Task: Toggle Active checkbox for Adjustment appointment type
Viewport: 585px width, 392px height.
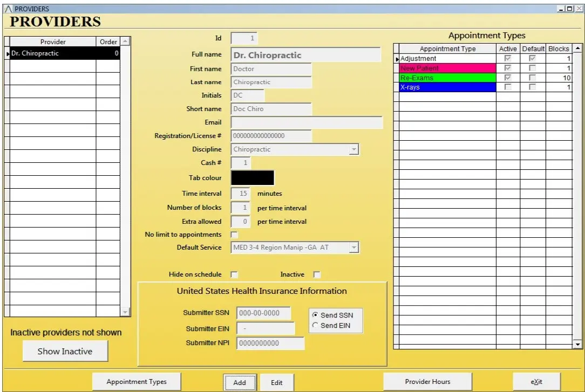Action: click(508, 58)
